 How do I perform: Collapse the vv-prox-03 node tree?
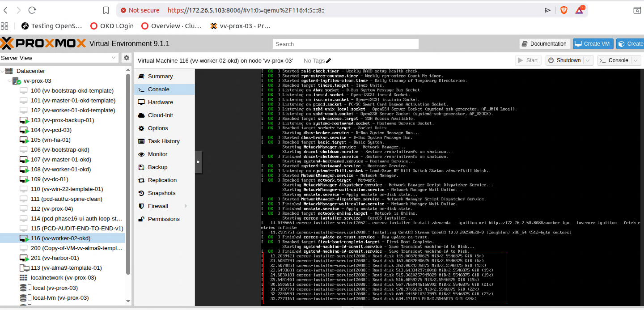click(9, 81)
